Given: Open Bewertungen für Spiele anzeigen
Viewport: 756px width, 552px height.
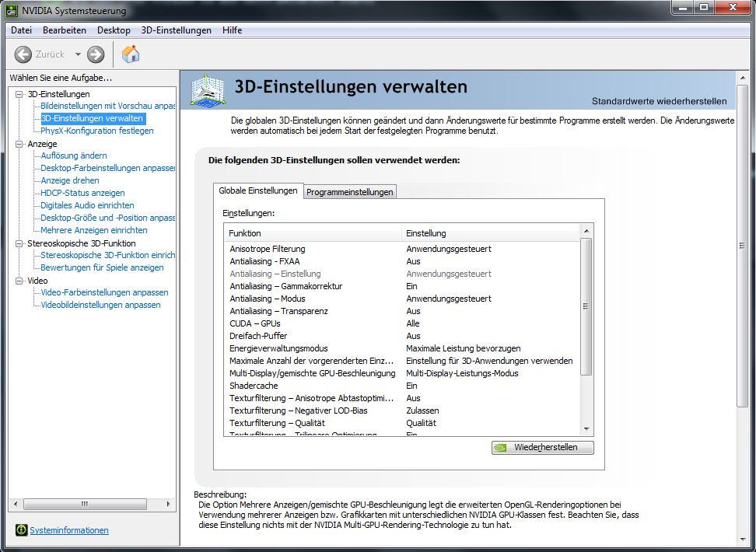Looking at the screenshot, I should click(102, 267).
